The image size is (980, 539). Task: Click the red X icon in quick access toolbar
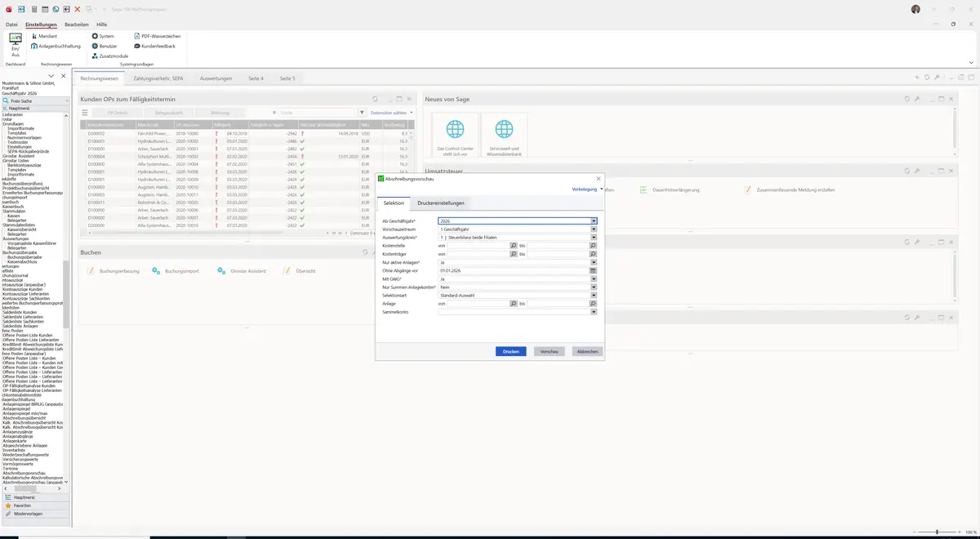click(x=77, y=9)
